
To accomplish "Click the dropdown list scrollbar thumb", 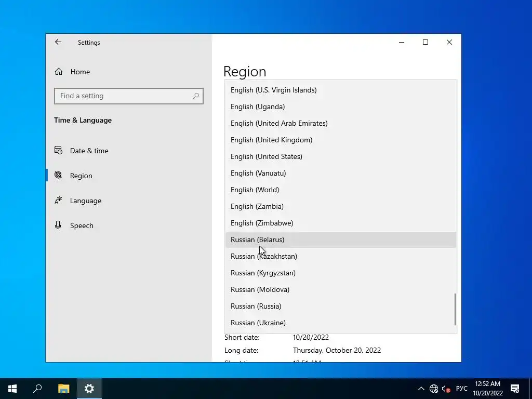I will pos(455,310).
